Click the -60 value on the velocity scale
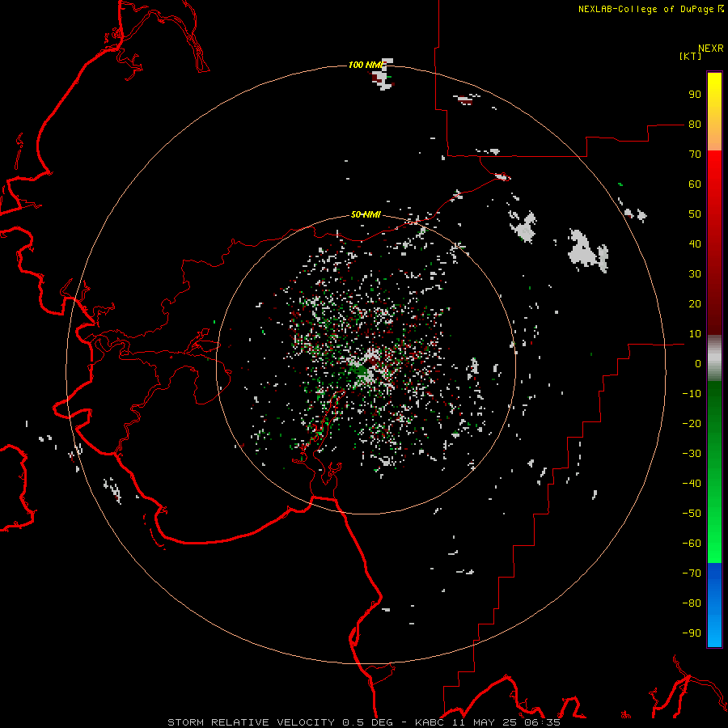The image size is (728, 728). (692, 544)
